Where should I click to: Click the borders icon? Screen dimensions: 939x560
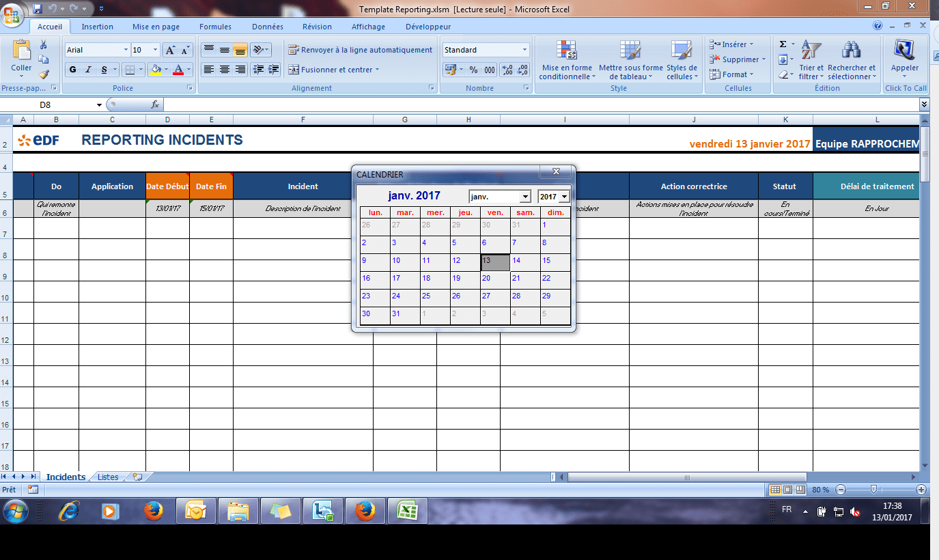pyautogui.click(x=130, y=70)
